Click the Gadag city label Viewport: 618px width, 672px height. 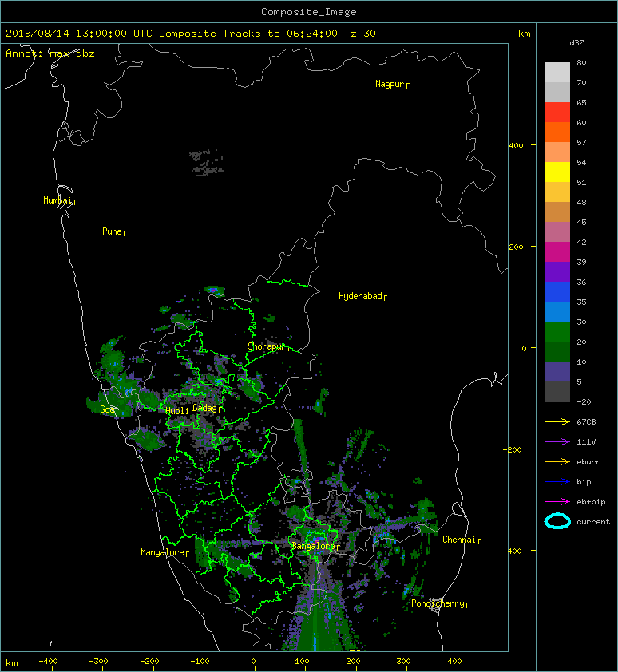click(x=205, y=408)
